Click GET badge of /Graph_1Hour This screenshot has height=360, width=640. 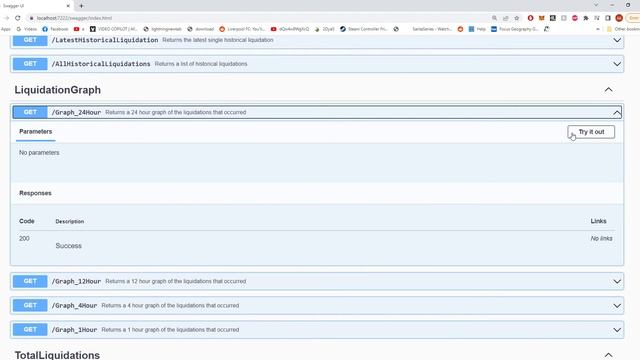30,329
